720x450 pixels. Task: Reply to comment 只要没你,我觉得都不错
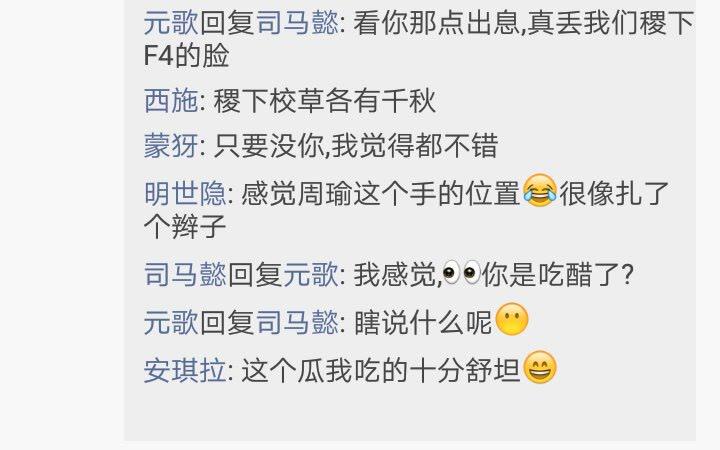tap(356, 146)
